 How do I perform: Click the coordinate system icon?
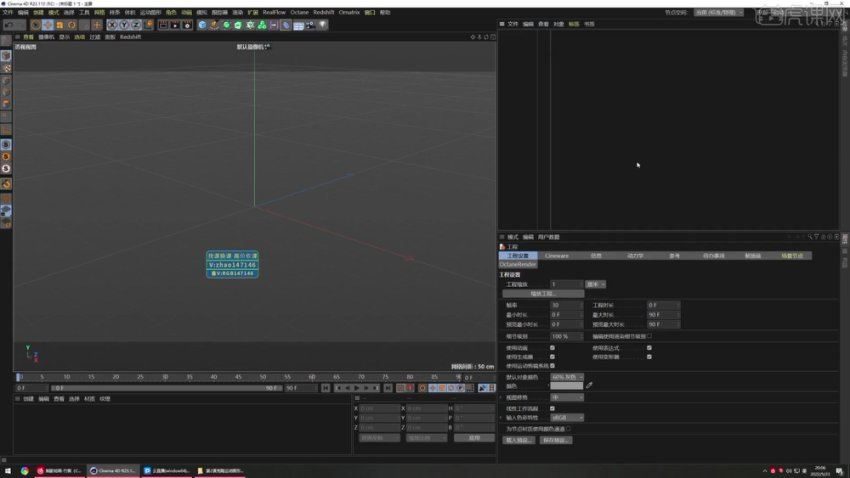(148, 25)
